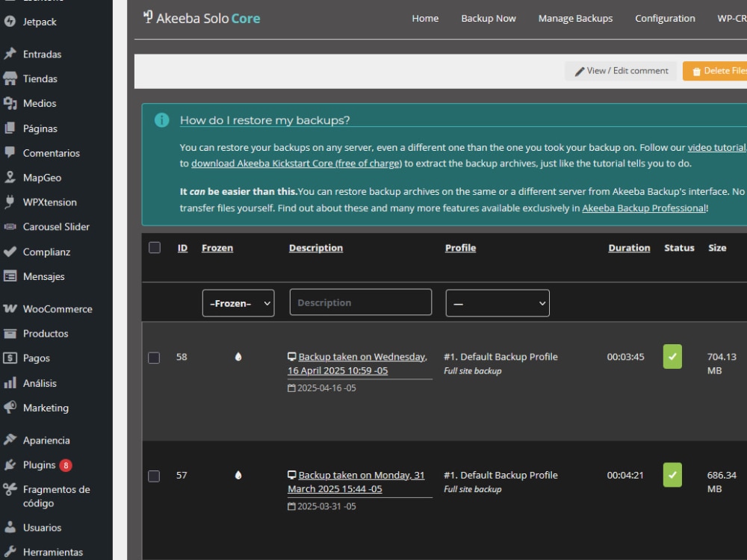This screenshot has width=747, height=560.
Task: Open Configuration in Akeeba menu
Action: 665,18
